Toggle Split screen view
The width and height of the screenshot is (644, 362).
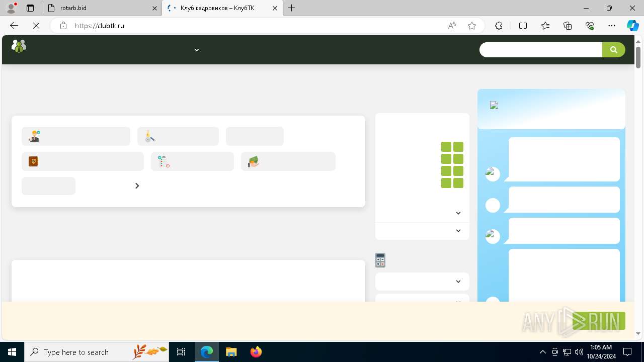click(523, 26)
